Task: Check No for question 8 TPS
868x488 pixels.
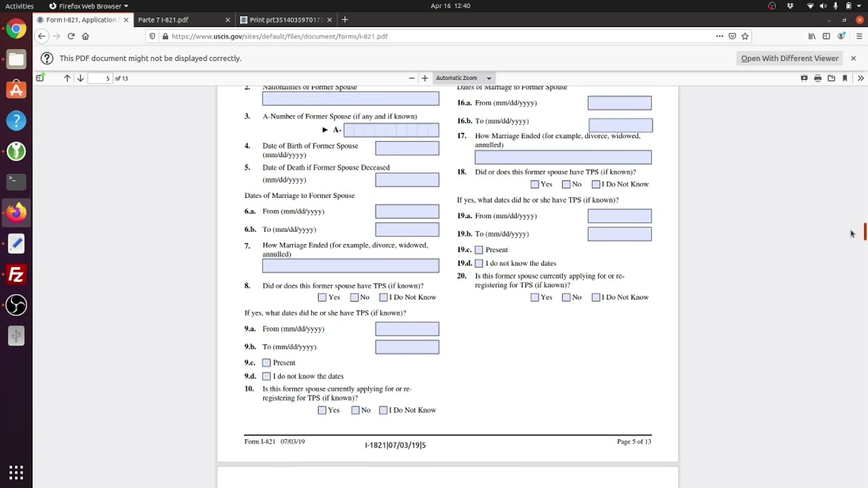Action: click(355, 298)
